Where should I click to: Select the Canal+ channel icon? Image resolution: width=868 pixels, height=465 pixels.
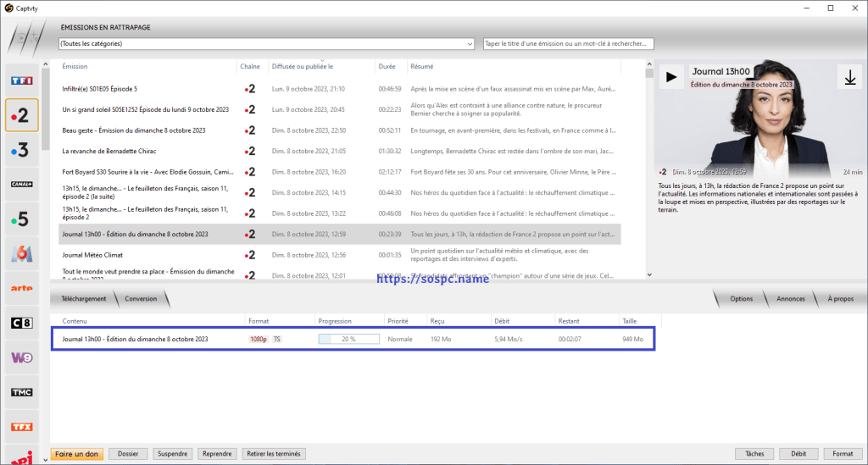(x=22, y=184)
